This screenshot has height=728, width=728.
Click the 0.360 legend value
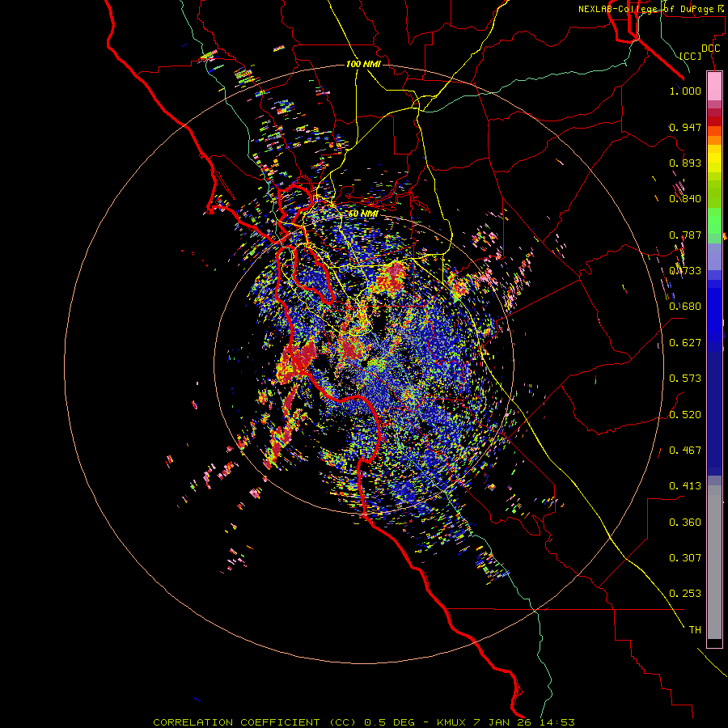tap(685, 523)
